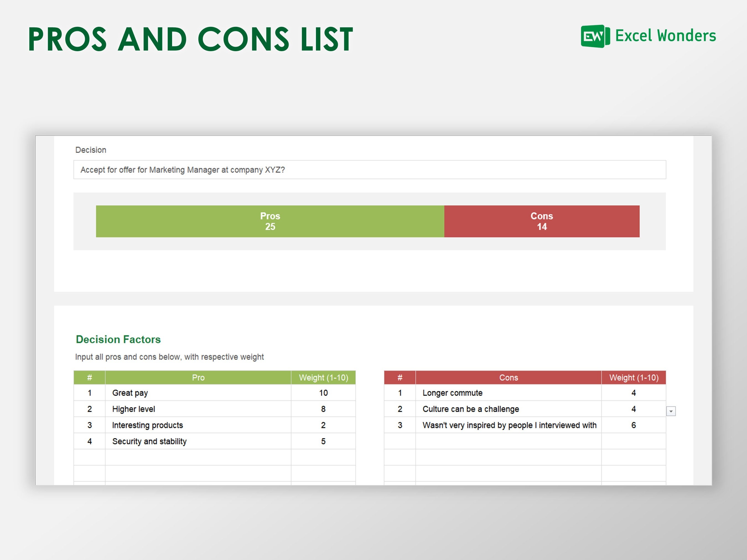747x560 pixels.
Task: Click the weight 4 for Longer commute
Action: pos(634,393)
